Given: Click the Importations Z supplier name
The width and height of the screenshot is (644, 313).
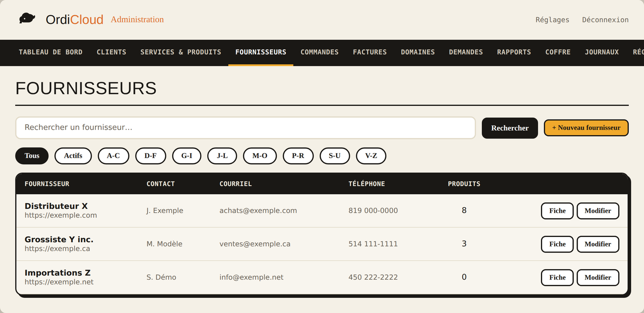Looking at the screenshot, I should point(58,273).
